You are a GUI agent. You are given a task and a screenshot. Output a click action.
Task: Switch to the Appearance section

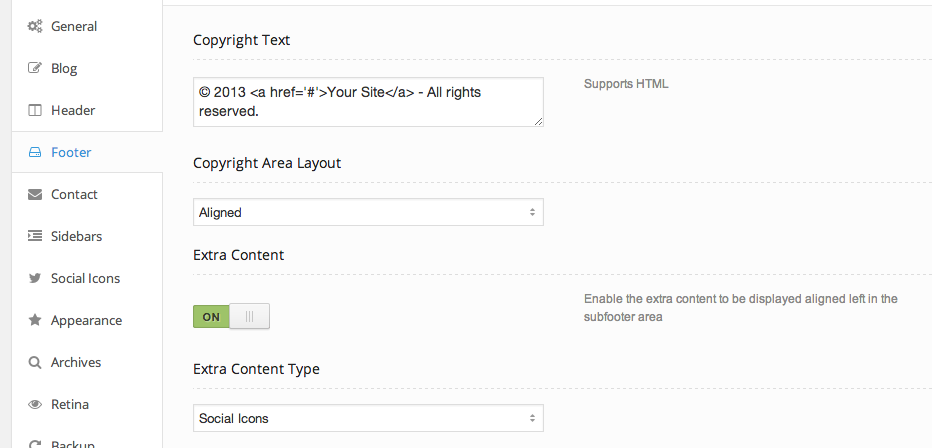click(86, 321)
